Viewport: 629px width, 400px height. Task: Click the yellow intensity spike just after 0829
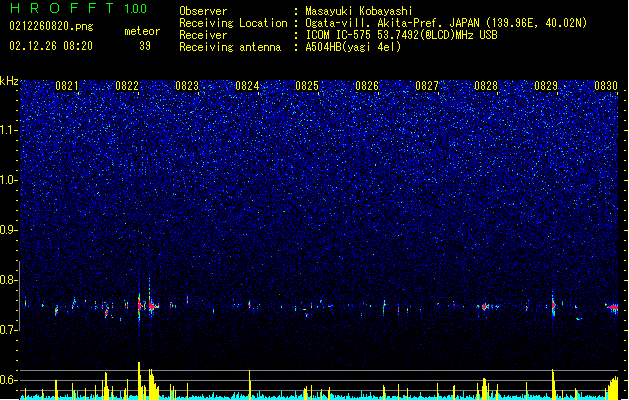click(x=553, y=384)
